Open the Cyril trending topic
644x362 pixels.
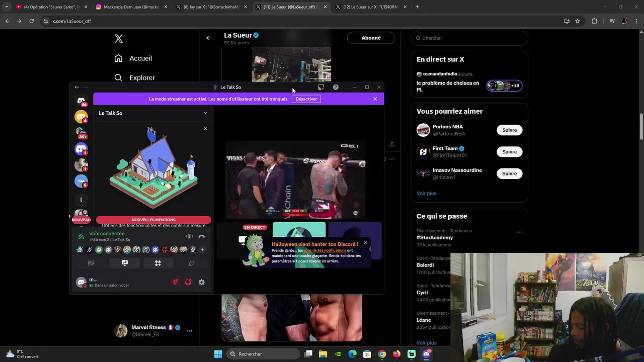[x=422, y=293]
